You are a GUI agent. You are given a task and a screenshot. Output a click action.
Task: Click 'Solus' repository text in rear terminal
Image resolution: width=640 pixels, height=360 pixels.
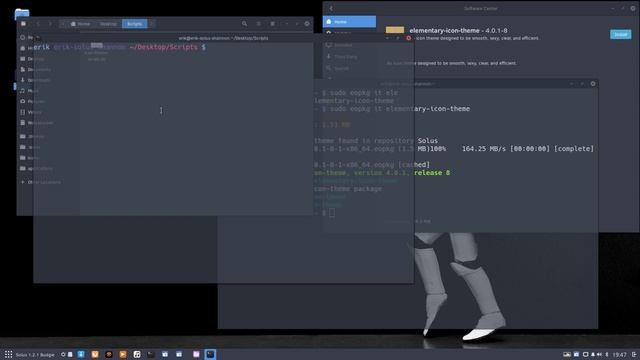pyautogui.click(x=428, y=140)
